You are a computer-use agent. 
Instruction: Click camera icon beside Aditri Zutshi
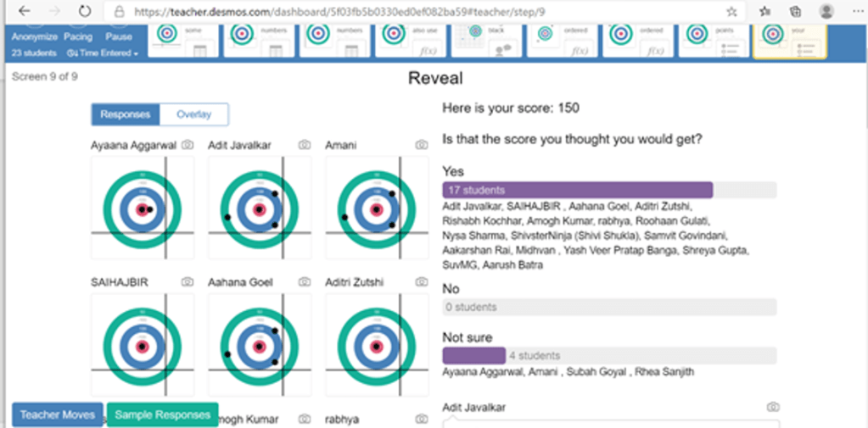[421, 282]
